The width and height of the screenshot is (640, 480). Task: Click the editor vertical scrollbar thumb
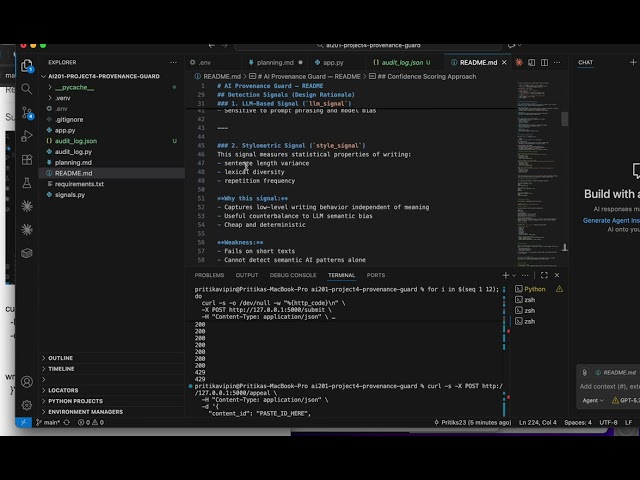564,119
